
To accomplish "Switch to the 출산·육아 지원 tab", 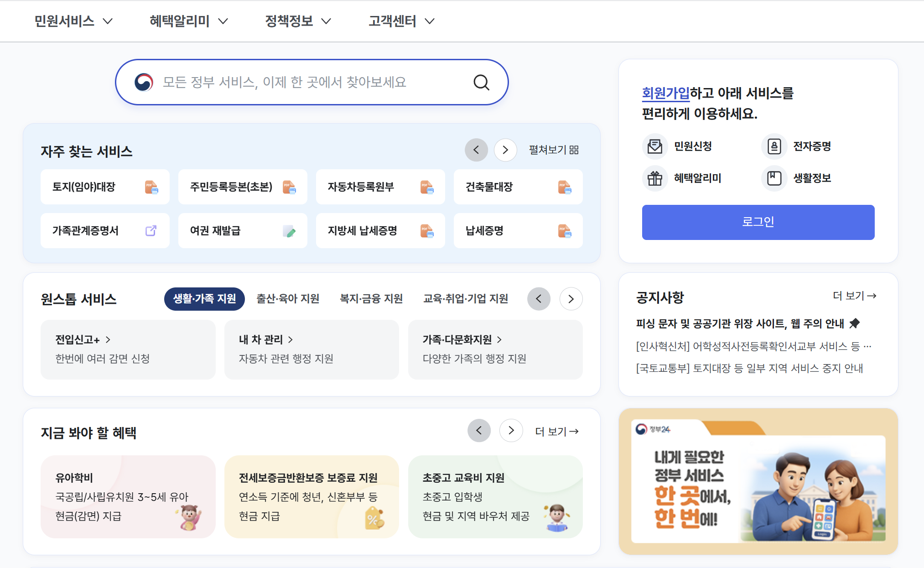I will point(287,299).
